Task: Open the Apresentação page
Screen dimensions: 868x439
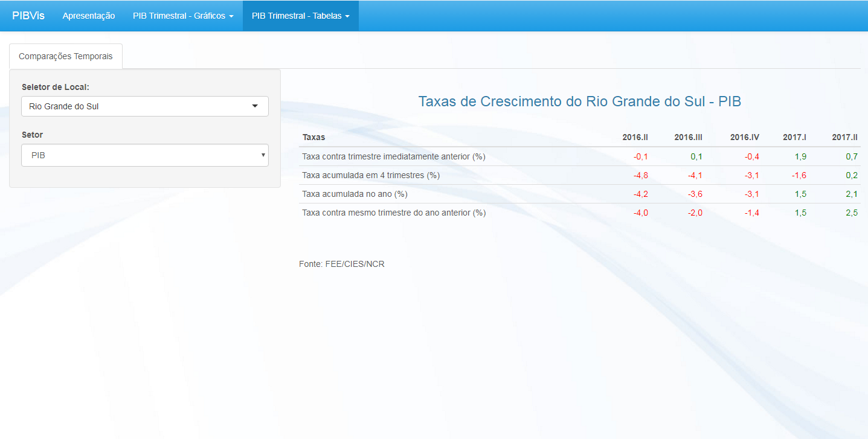Action: point(89,16)
